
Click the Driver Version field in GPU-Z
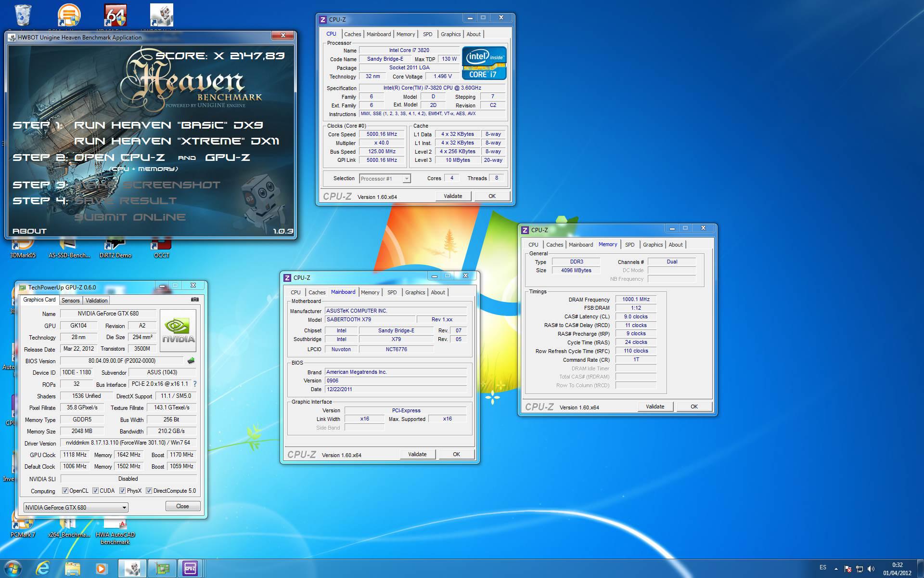pos(128,443)
